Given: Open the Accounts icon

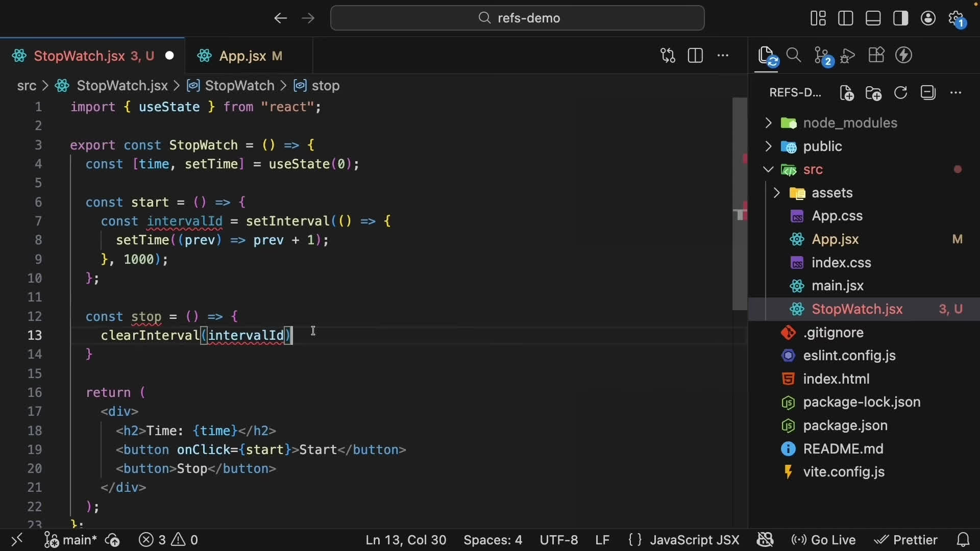Looking at the screenshot, I should [x=929, y=18].
